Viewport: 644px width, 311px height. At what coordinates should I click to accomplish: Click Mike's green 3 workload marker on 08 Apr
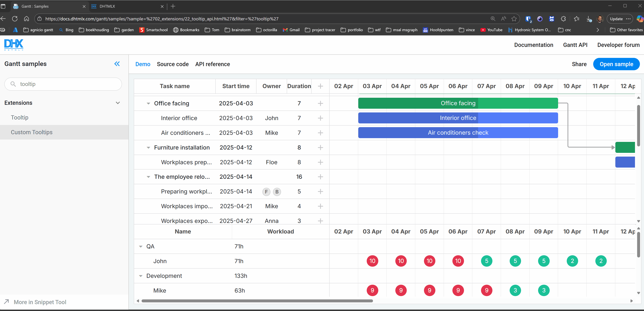pyautogui.click(x=515, y=290)
